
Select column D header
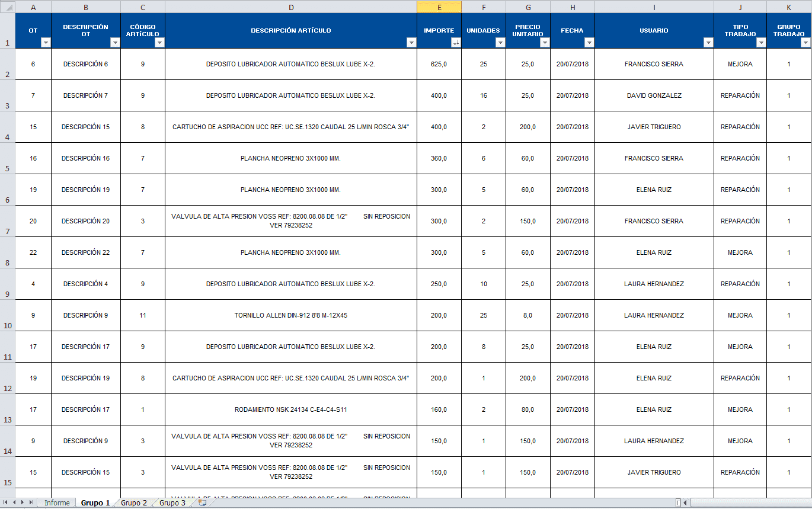[x=291, y=7]
